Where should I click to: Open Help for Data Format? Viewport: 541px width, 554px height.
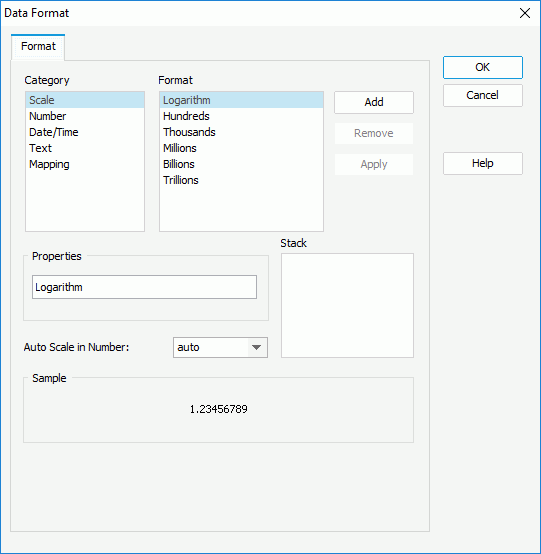(x=483, y=163)
